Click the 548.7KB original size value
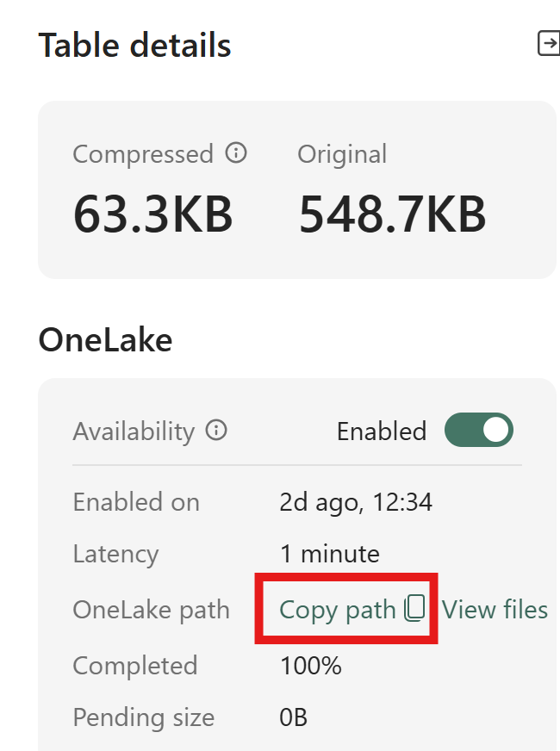This screenshot has height=751, width=560. pyautogui.click(x=392, y=214)
